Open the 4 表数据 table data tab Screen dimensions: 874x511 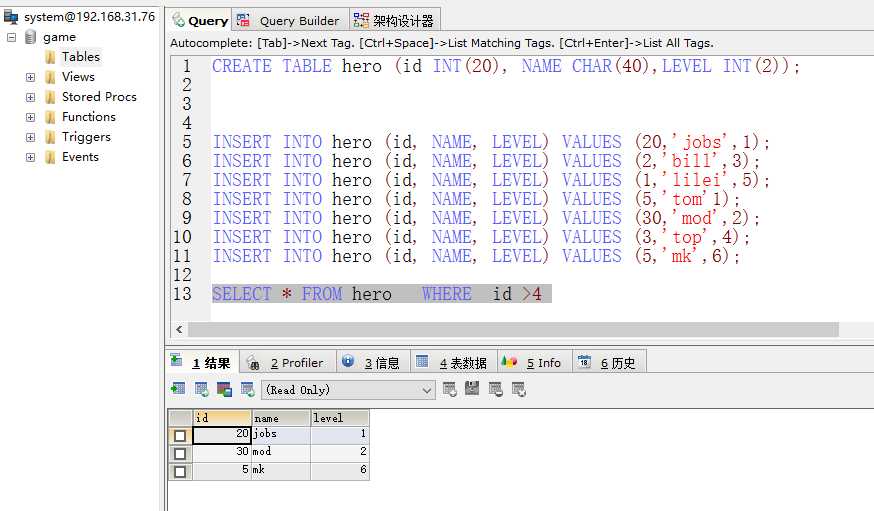click(453, 363)
